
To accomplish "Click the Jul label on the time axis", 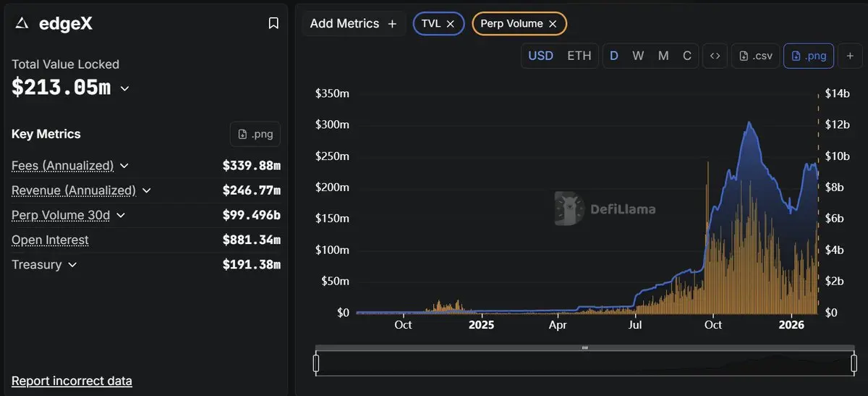I will click(635, 325).
